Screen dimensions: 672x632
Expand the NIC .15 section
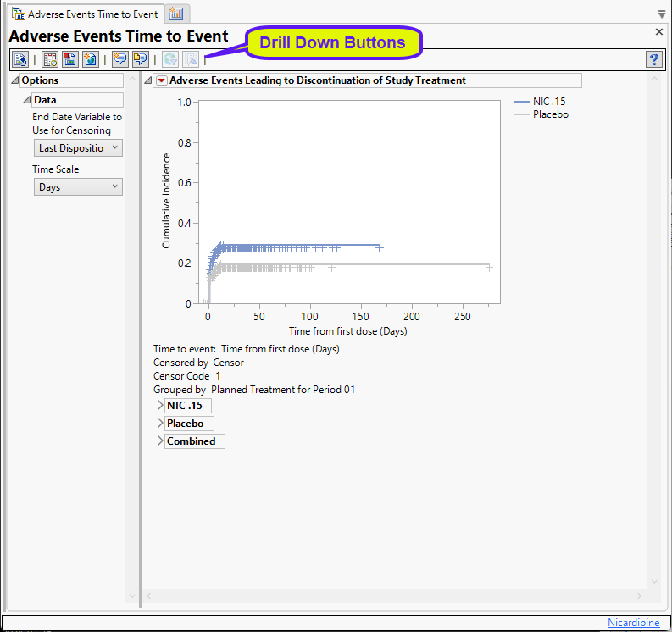(x=160, y=405)
